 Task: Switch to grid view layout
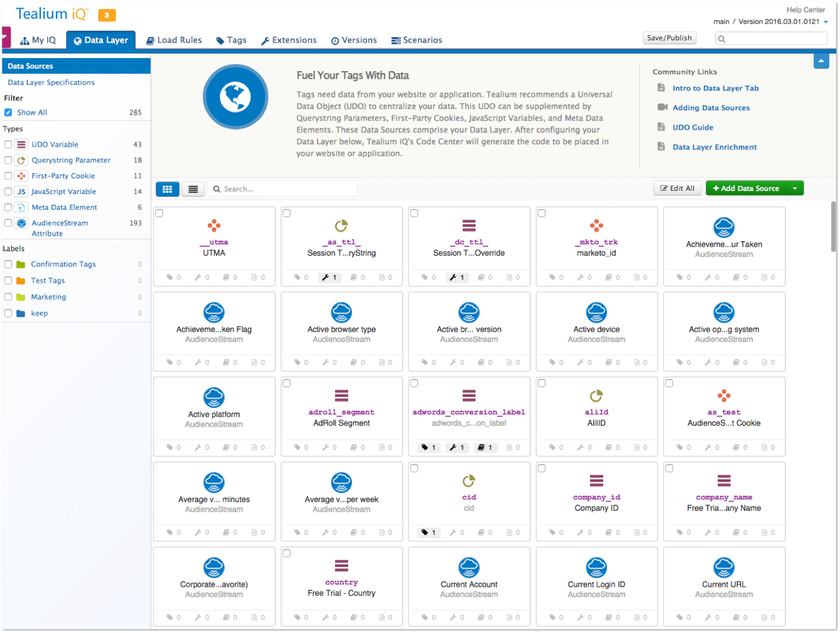(x=167, y=189)
